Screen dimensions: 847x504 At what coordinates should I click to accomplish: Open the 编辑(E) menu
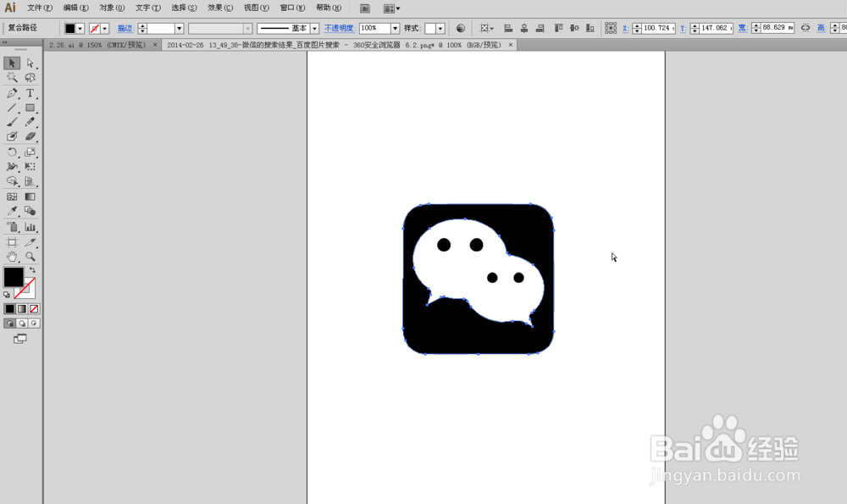pos(75,8)
